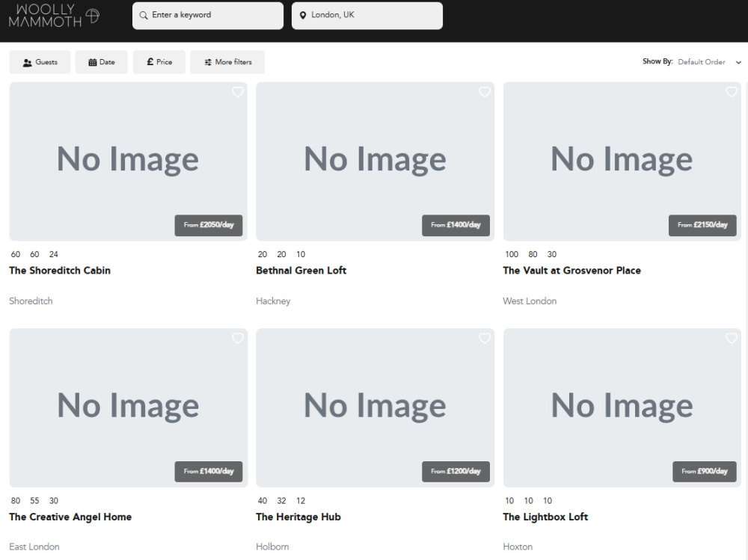Screen dimensions: 748x560
Task: Click the From £900/day price badge
Action: (704, 471)
